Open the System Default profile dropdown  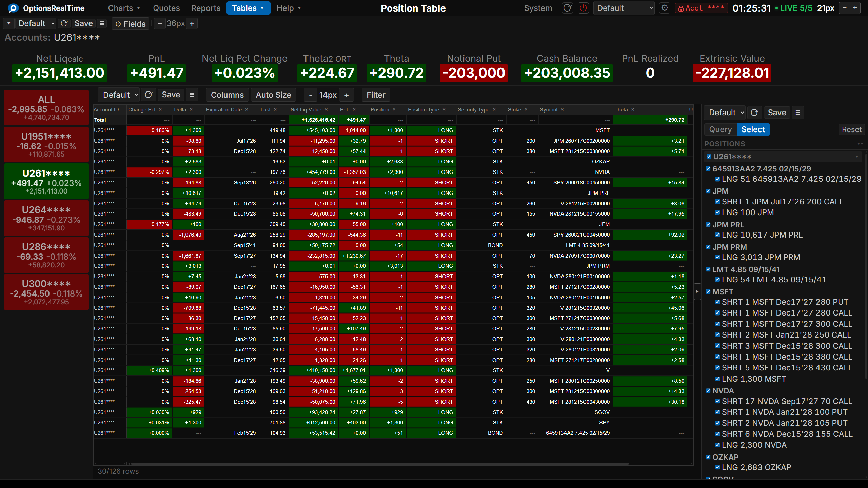pos(624,8)
